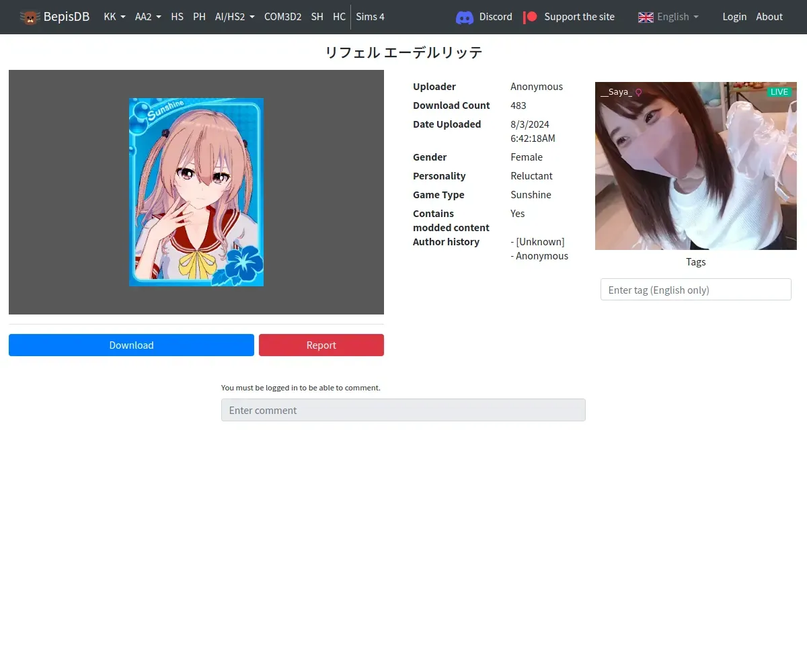
Task: Click the logged-in comment notice text
Action: [301, 388]
